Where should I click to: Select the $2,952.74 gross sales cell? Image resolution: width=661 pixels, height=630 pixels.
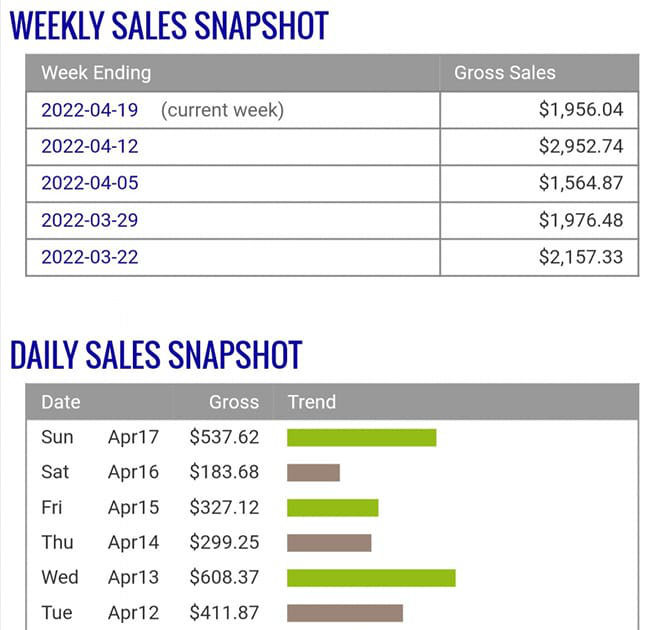[x=580, y=147]
